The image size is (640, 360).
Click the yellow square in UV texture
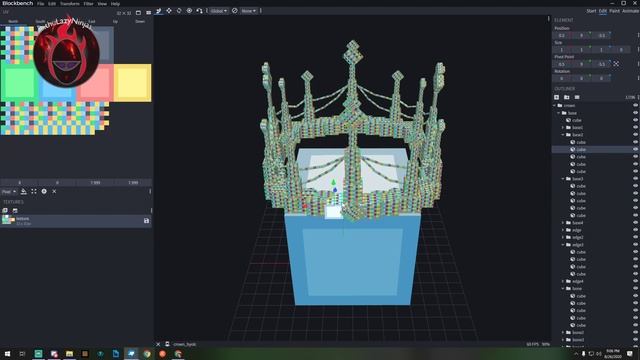[133, 82]
